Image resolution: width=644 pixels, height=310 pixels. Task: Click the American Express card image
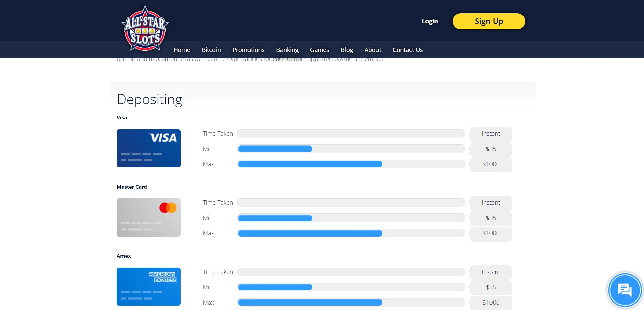[149, 287]
